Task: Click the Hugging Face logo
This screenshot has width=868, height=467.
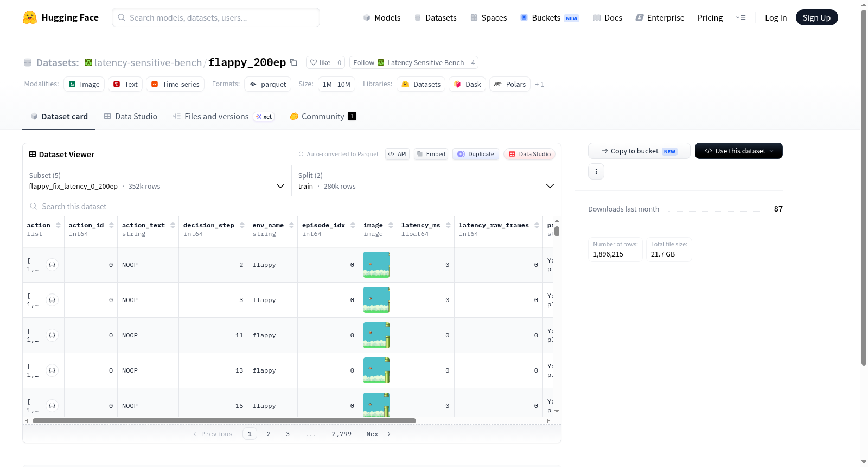Action: point(30,17)
